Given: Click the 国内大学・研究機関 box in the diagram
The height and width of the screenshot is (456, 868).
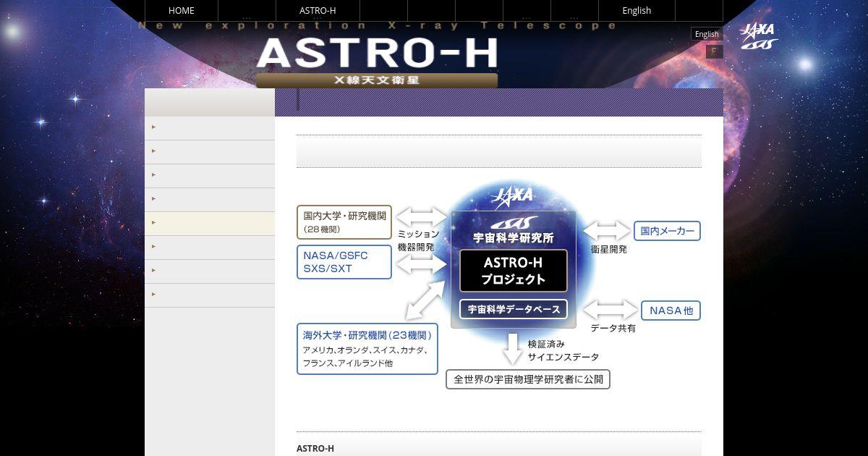Looking at the screenshot, I should click(344, 222).
